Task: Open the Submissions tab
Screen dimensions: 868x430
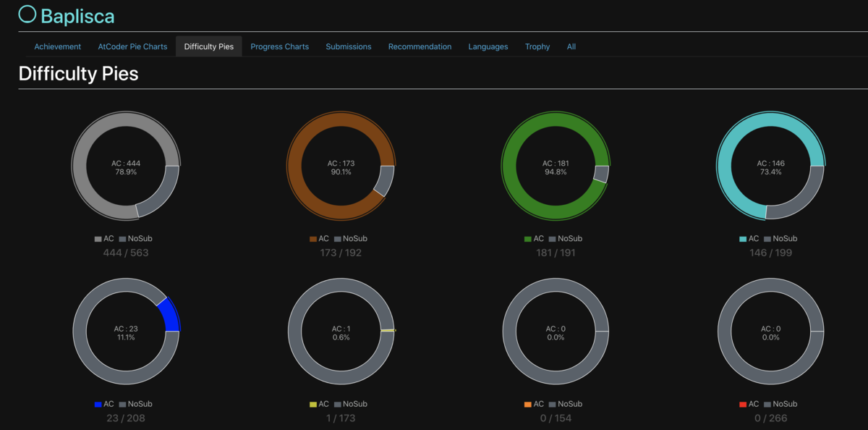Action: pos(349,46)
